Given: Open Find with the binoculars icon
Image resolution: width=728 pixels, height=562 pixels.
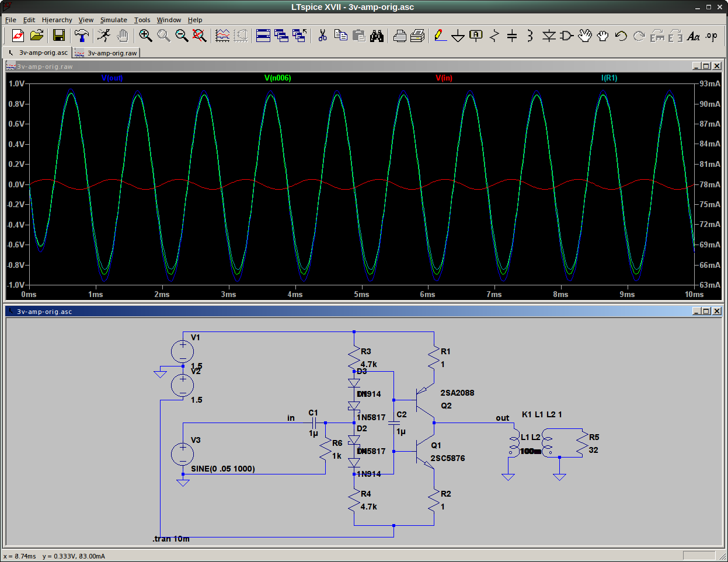Looking at the screenshot, I should pyautogui.click(x=377, y=36).
